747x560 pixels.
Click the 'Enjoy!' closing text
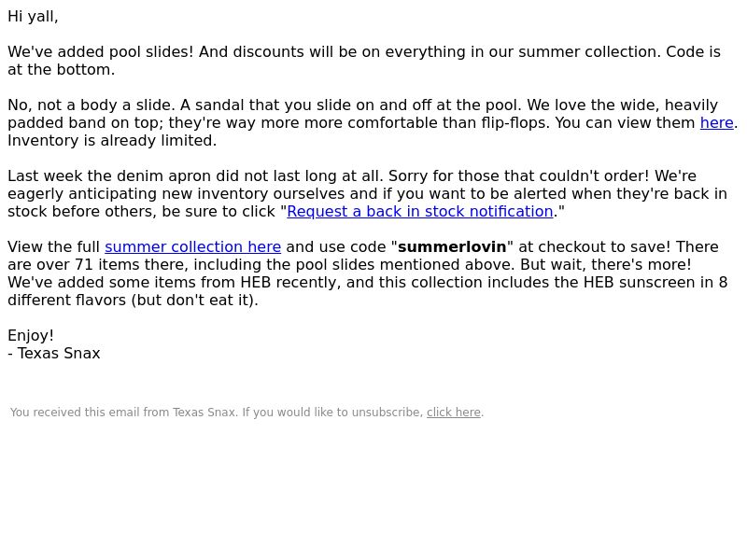pos(31,336)
